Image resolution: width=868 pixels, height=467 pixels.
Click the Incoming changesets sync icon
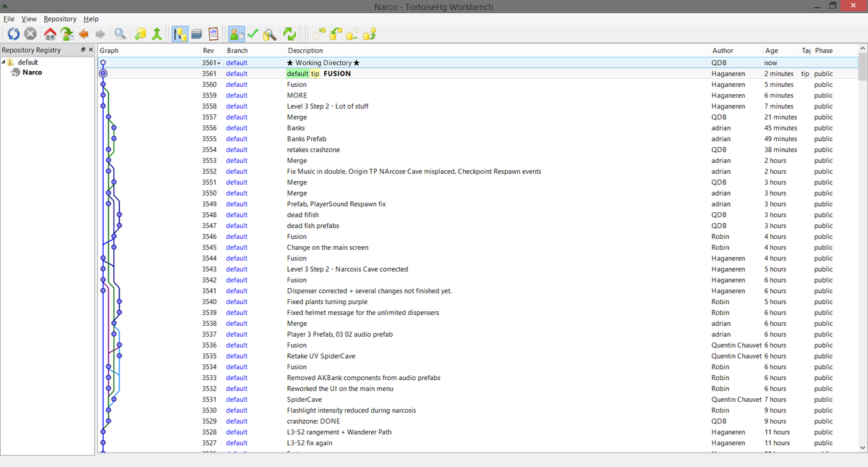click(x=318, y=34)
